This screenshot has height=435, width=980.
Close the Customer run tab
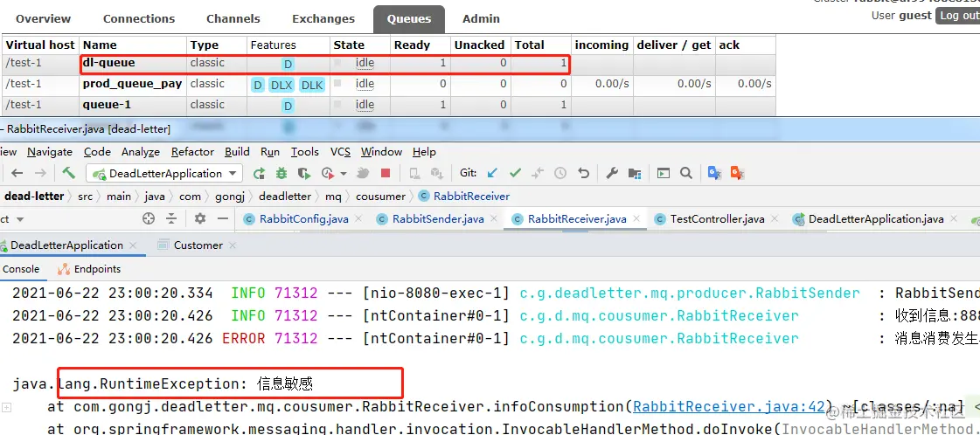233,245
